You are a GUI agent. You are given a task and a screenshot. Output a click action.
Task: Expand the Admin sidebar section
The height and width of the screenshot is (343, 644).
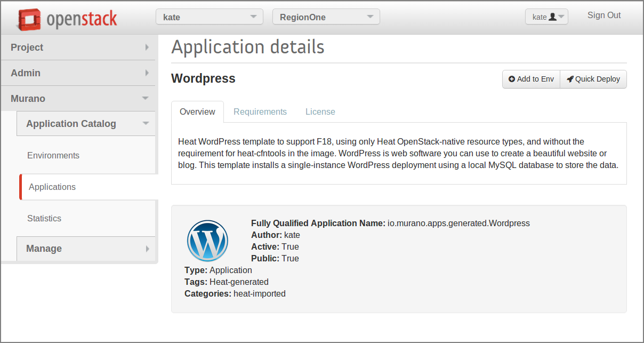pyautogui.click(x=79, y=73)
